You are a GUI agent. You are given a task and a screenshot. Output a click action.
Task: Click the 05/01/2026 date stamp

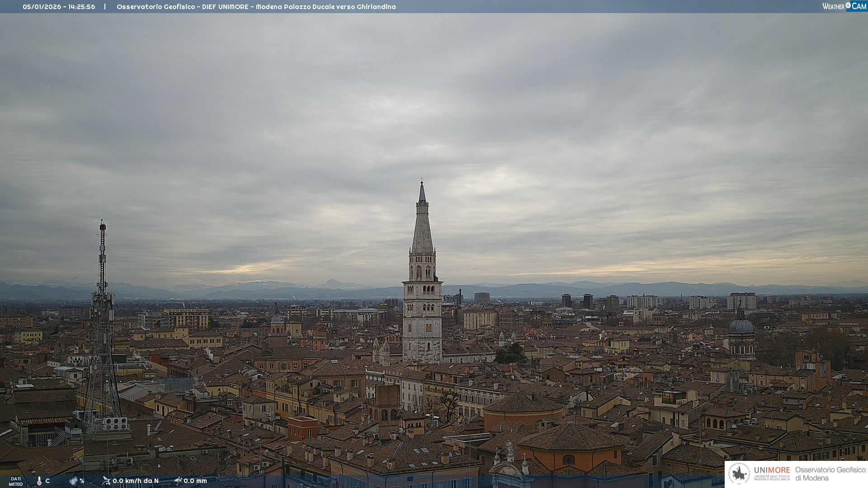(x=42, y=7)
